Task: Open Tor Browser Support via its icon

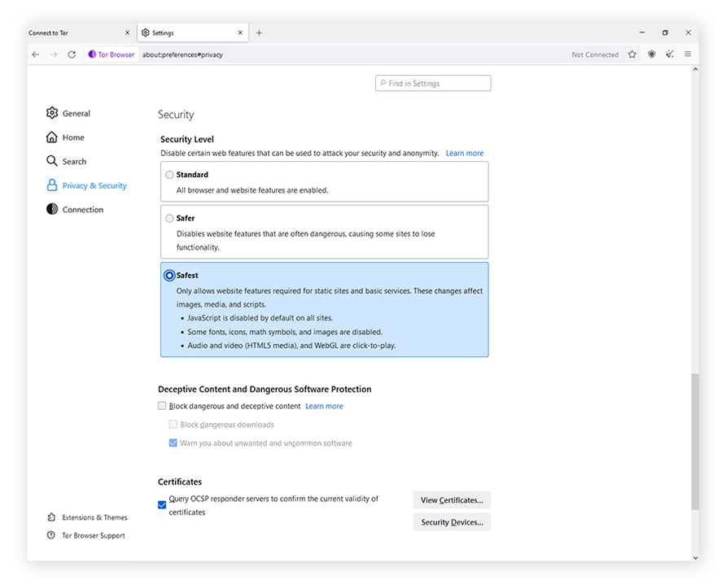Action: tap(51, 536)
